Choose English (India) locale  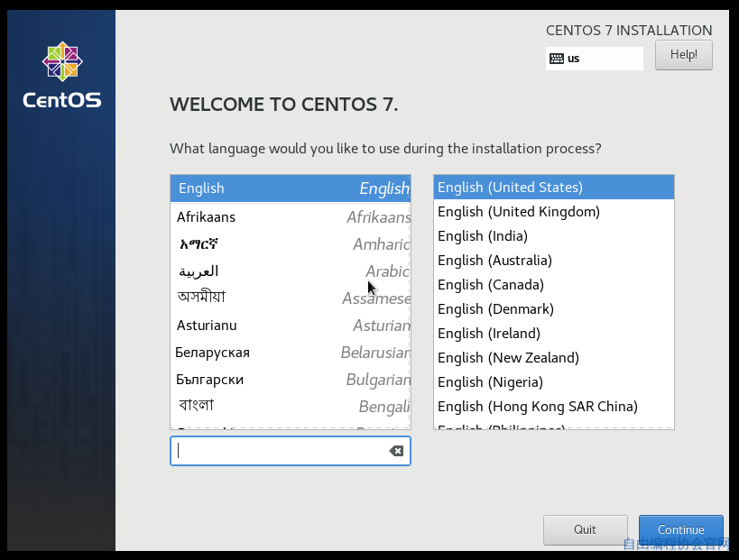click(x=554, y=236)
